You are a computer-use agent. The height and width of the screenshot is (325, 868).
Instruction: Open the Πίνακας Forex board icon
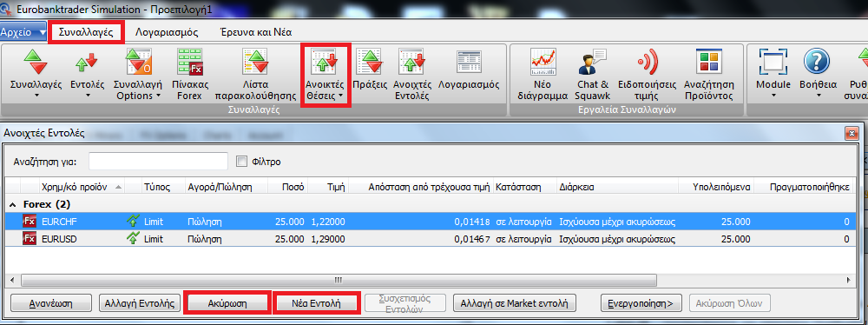pos(190,61)
